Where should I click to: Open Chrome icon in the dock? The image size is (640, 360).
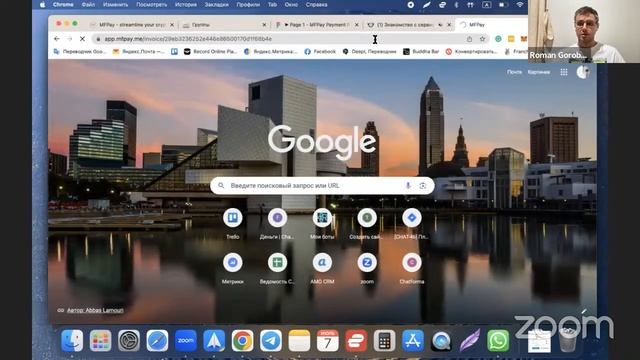(242, 340)
